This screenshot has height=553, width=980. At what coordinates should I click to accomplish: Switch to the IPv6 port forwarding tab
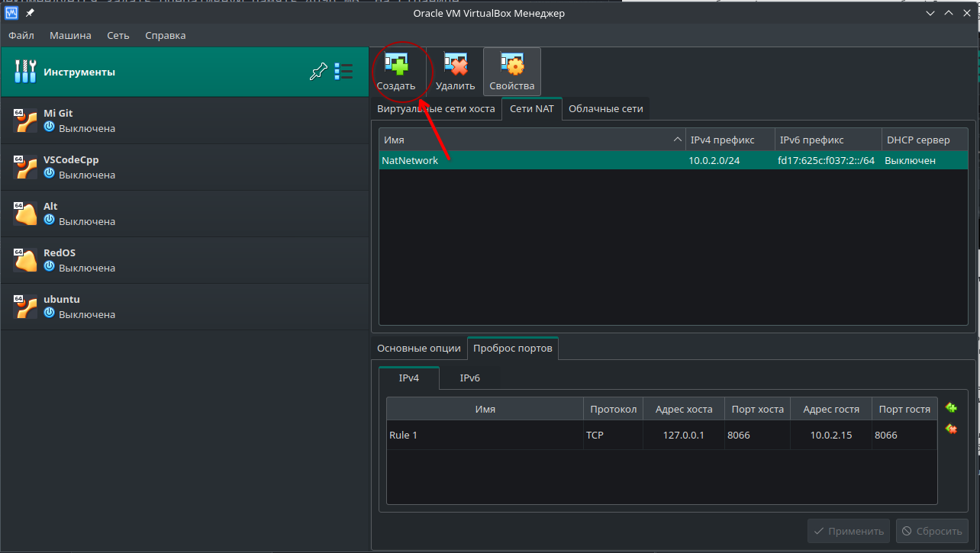(x=469, y=378)
